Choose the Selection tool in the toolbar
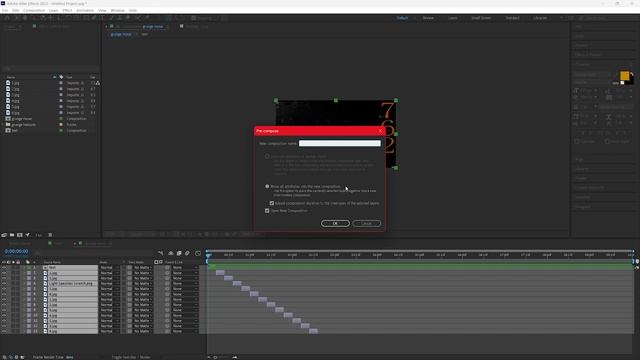The image size is (640, 360). point(17,18)
